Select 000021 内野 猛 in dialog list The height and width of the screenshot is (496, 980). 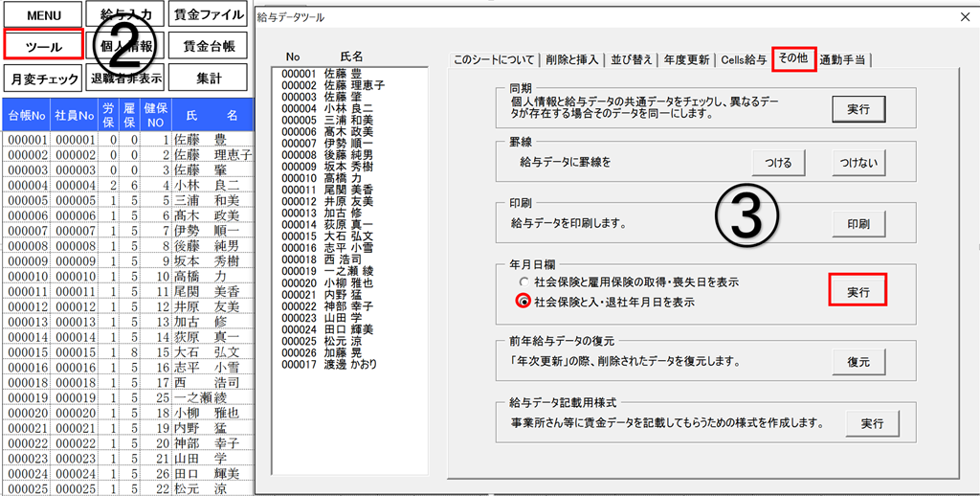[350, 294]
